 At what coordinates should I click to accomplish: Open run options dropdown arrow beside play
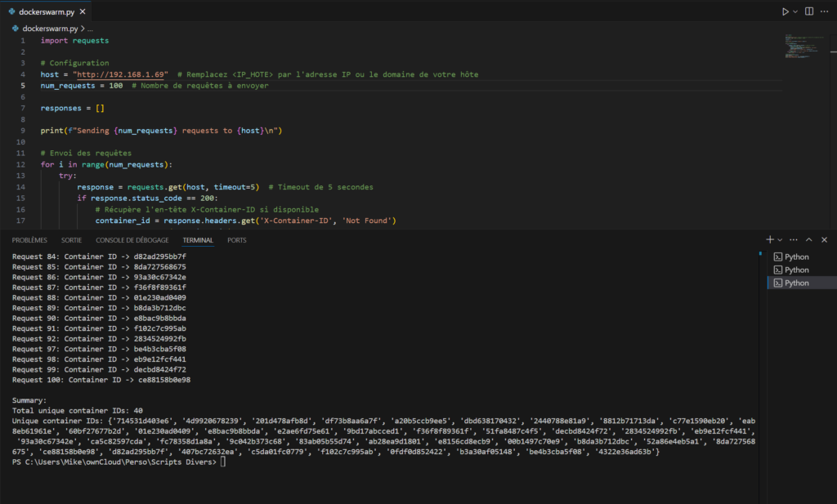tap(795, 11)
